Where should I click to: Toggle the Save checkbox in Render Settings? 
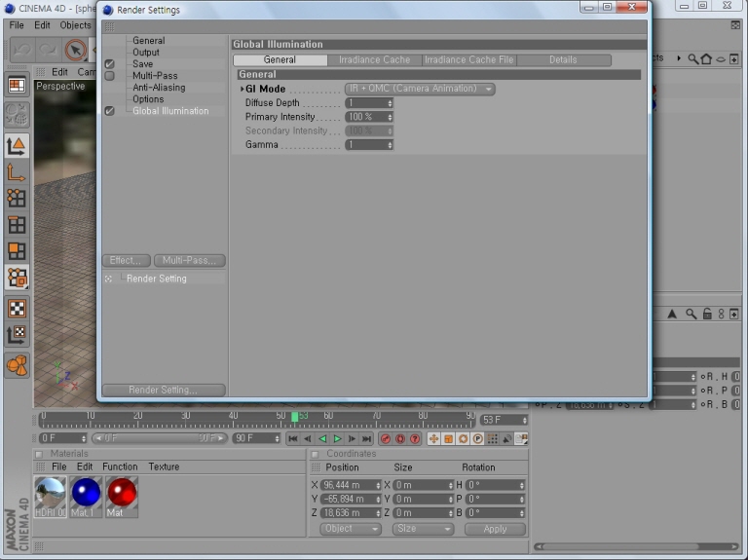[110, 64]
